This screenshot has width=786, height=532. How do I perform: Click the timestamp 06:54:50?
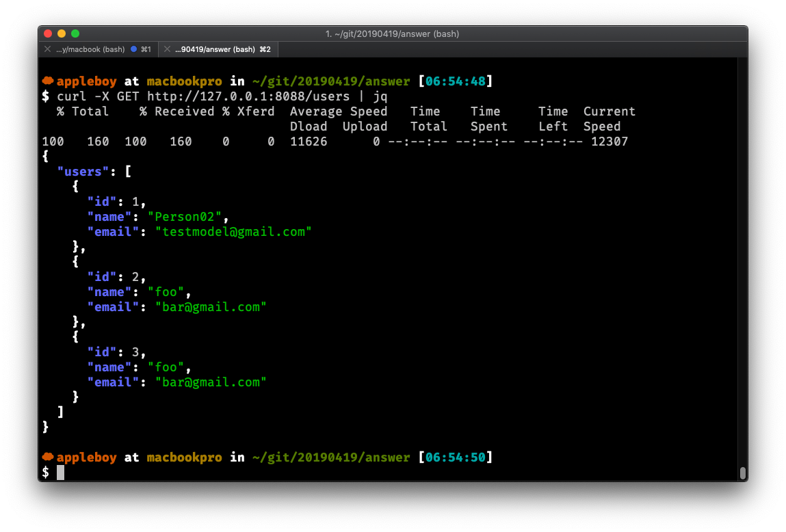[455, 457]
